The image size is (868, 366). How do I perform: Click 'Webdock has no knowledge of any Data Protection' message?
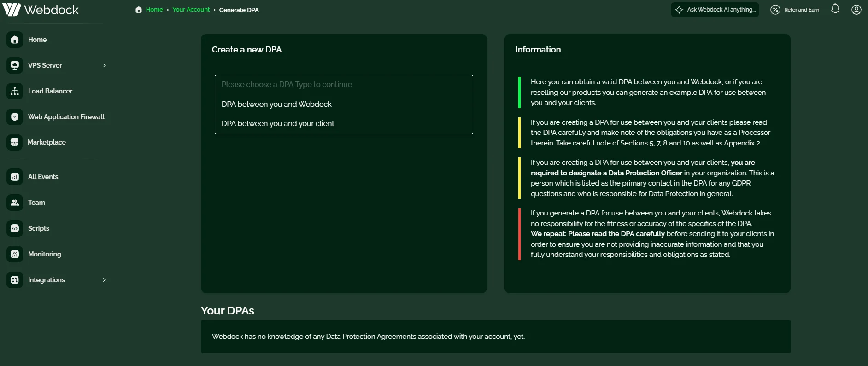pos(368,337)
